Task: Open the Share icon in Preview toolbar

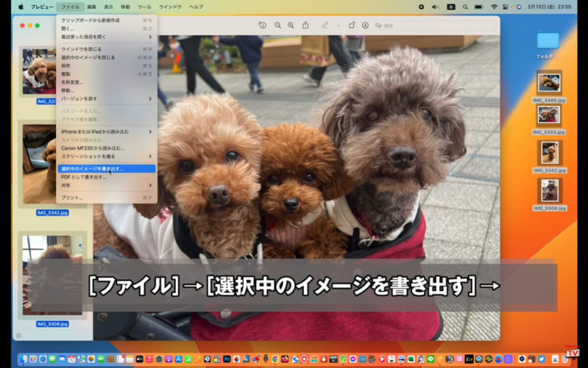Action: [306, 25]
